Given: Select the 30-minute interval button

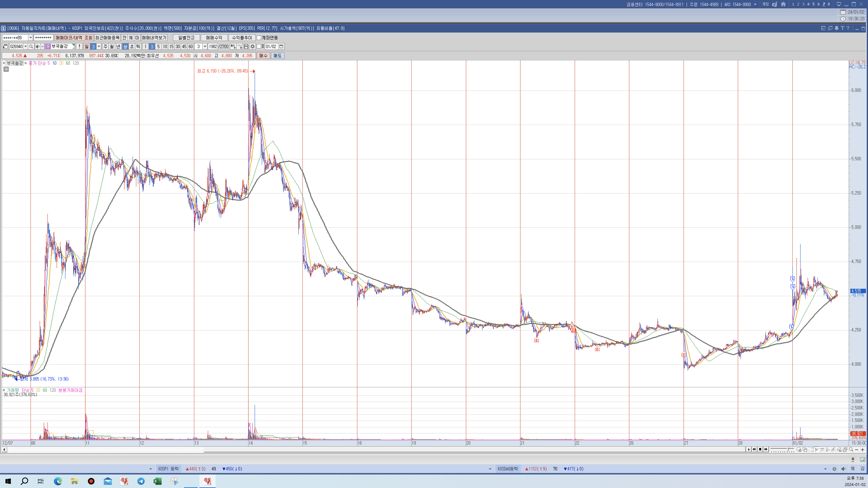Looking at the screenshot, I should point(177,46).
